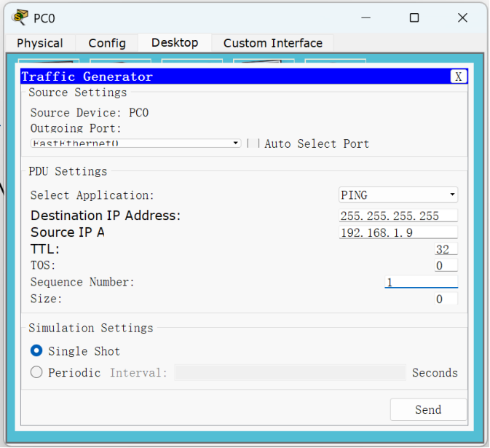This screenshot has width=490, height=448.
Task: Click the Sequence Number field
Action: point(421,282)
